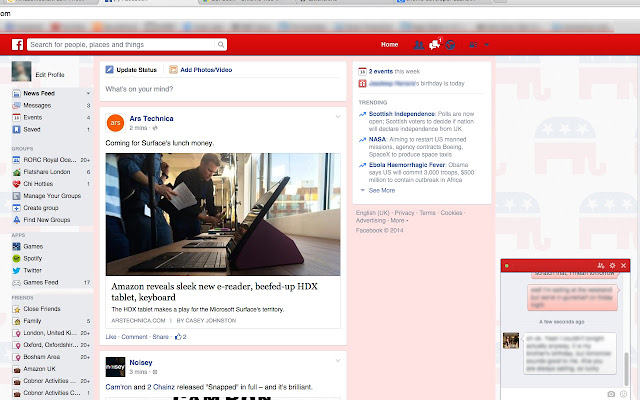Open the Cam'ron link in Noisey post

[x=118, y=387]
